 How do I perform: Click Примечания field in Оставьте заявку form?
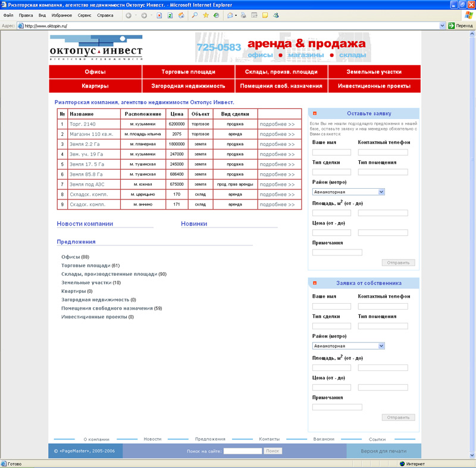pos(337,252)
